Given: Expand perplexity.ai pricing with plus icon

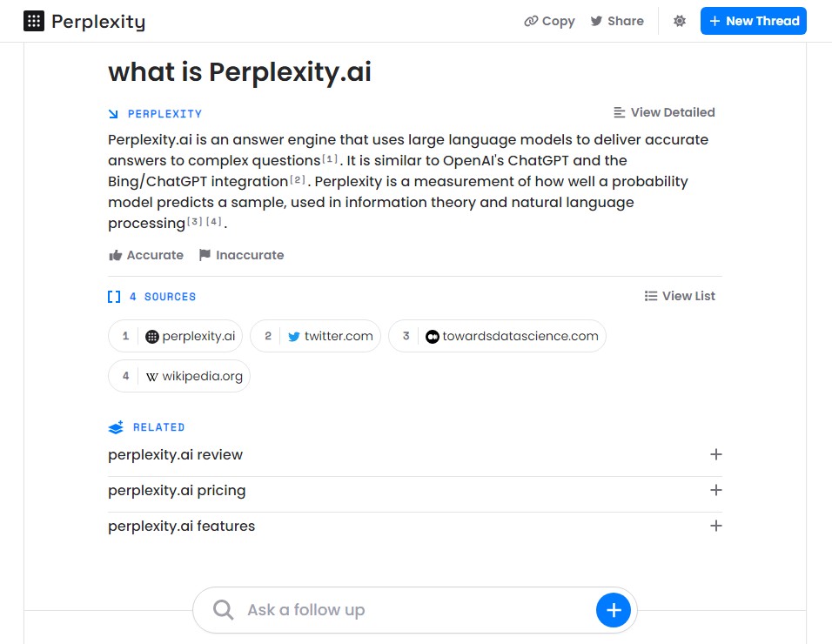Looking at the screenshot, I should point(715,490).
